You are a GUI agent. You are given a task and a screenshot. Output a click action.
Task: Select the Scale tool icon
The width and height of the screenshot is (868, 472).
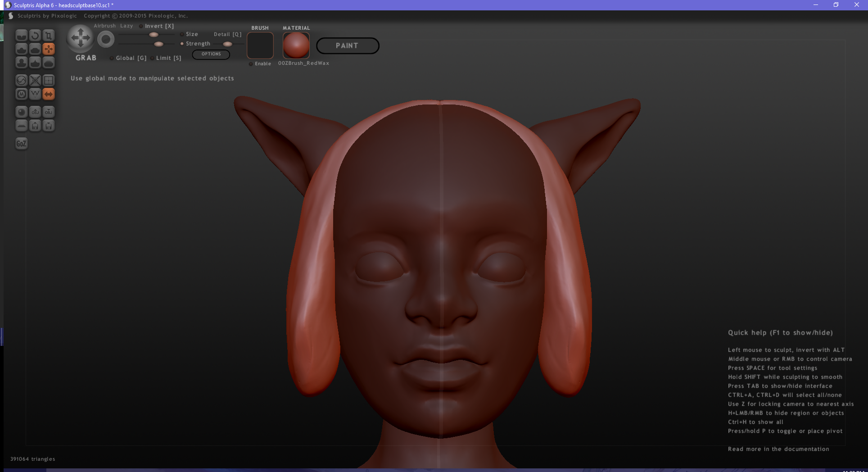click(49, 36)
